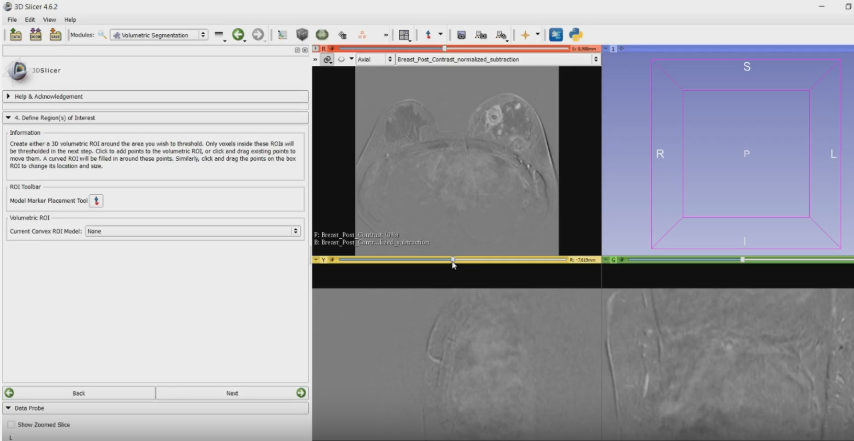Image resolution: width=854 pixels, height=441 pixels.
Task: Click the Save scene icon
Action: pyautogui.click(x=55, y=34)
